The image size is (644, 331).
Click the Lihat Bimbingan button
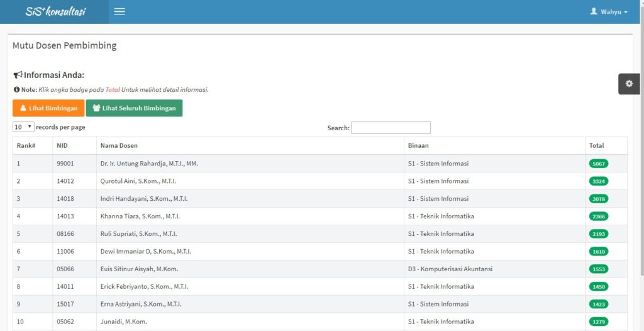(48, 108)
